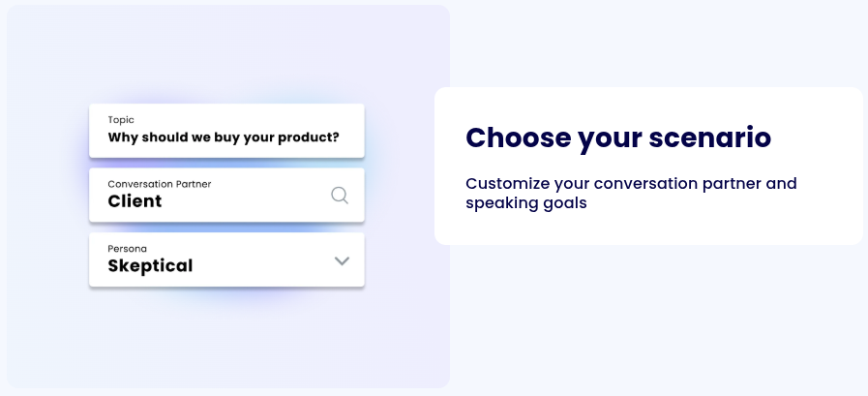Click the 'Choose your scenario' heading

[617, 137]
